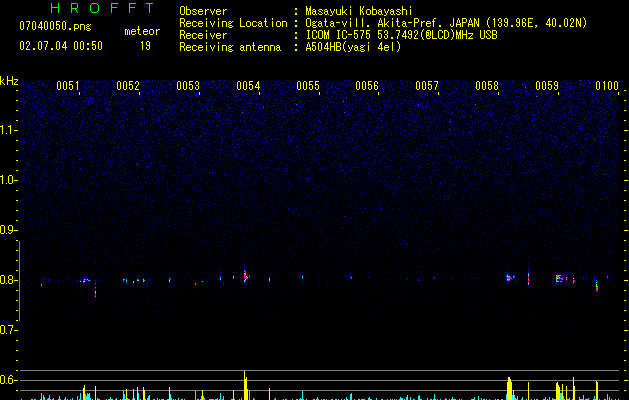Click the 0055 time marker
The width and height of the screenshot is (629, 400).
(308, 86)
